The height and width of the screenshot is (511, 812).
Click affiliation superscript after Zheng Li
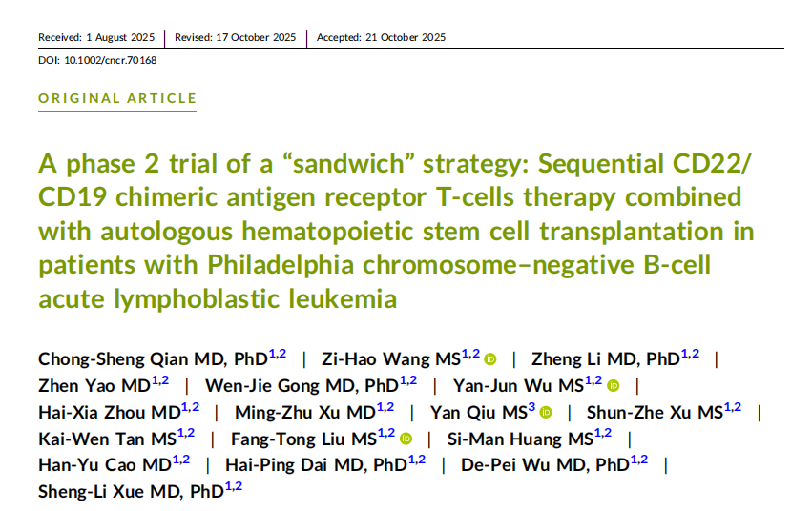coord(690,355)
